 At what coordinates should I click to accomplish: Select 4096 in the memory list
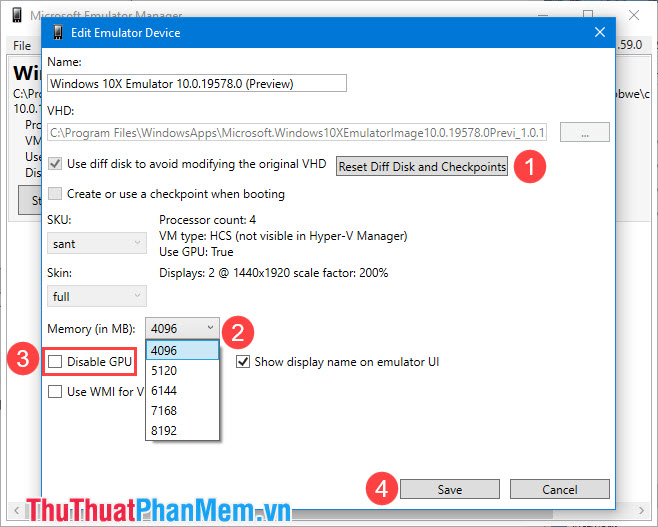click(x=182, y=350)
